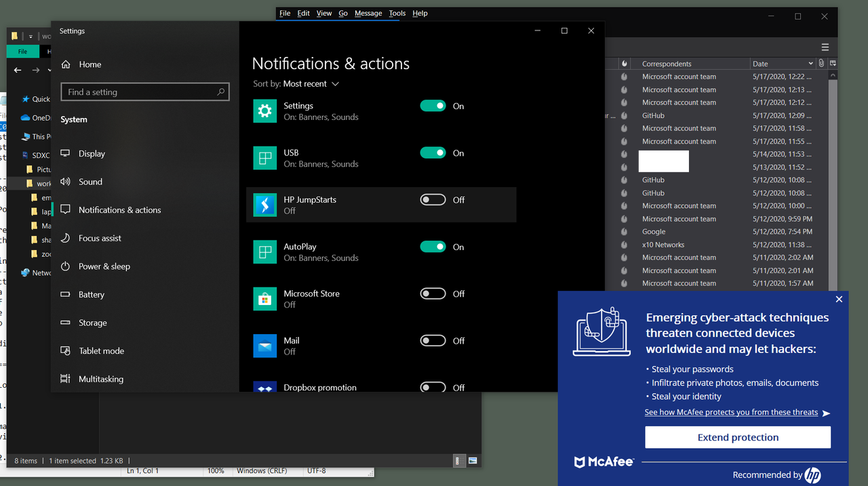
Task: Open the Help menu in mail window
Action: click(420, 13)
